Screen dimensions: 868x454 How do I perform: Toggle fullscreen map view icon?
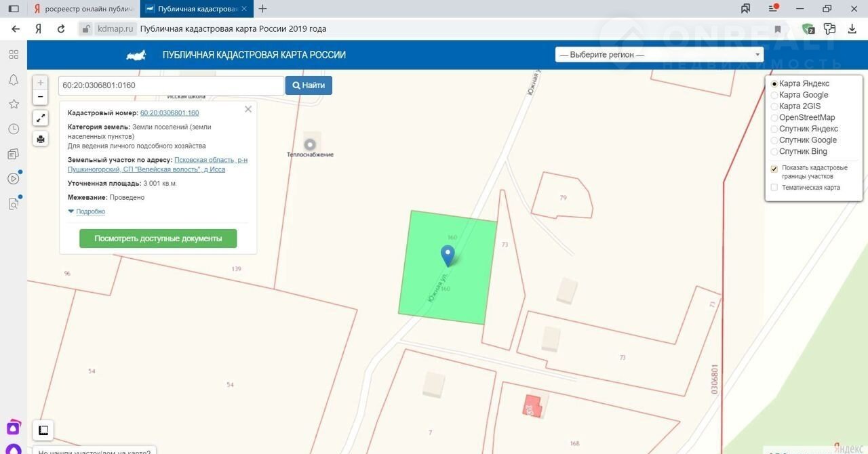pos(41,118)
